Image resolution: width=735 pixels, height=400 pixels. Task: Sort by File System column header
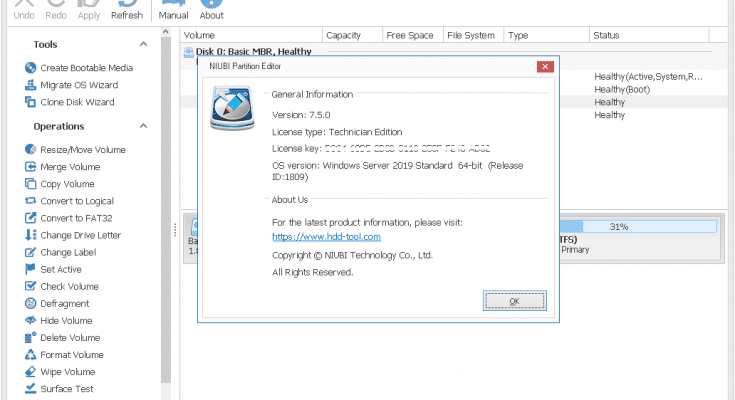pos(473,35)
